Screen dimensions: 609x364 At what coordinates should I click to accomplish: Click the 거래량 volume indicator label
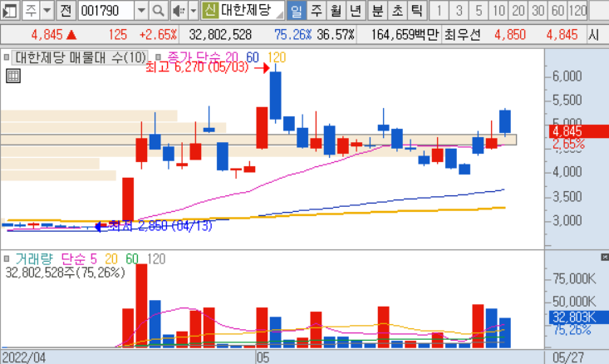click(x=34, y=259)
